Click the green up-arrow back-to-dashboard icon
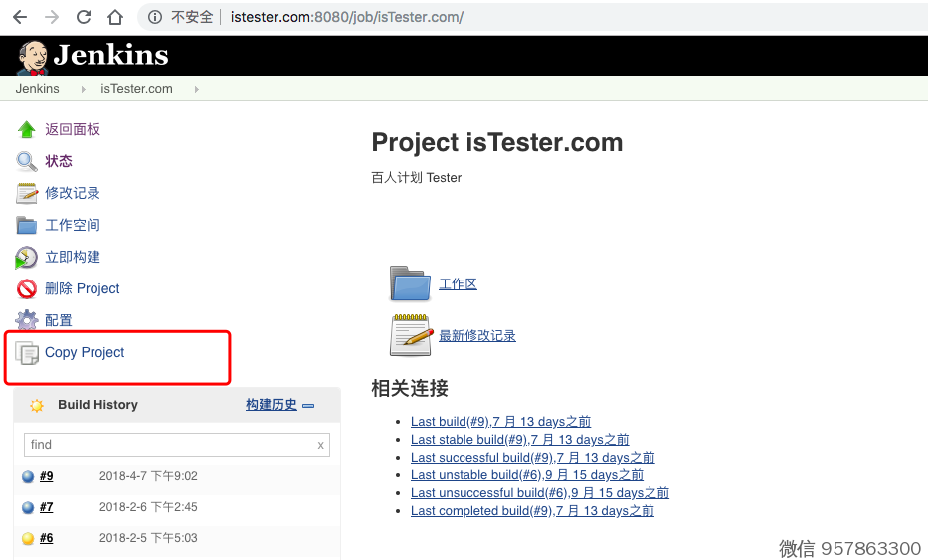Viewport: 928px width, 560px height. [27, 130]
